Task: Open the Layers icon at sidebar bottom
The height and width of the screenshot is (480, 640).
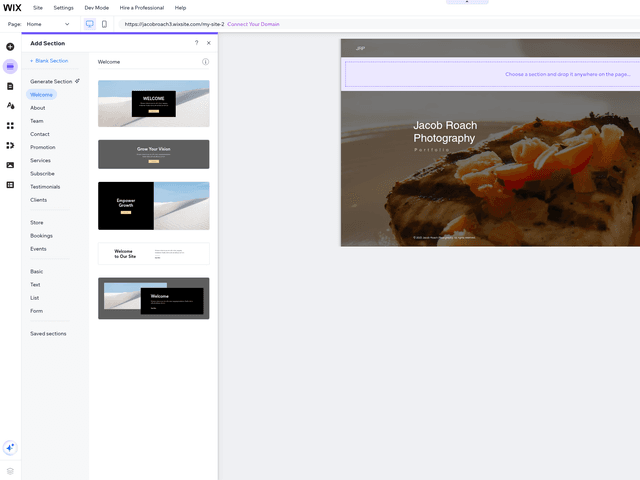Action: [x=10, y=470]
